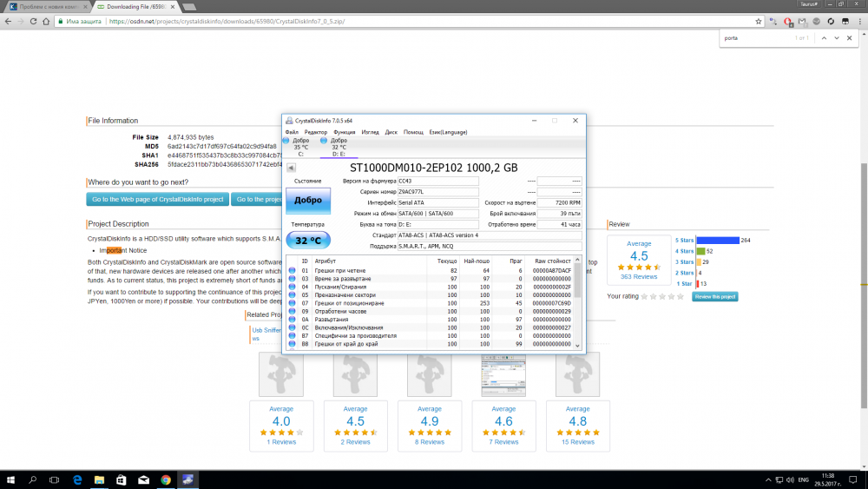Close the find bar
The height and width of the screenshot is (489, 868).
click(849, 38)
